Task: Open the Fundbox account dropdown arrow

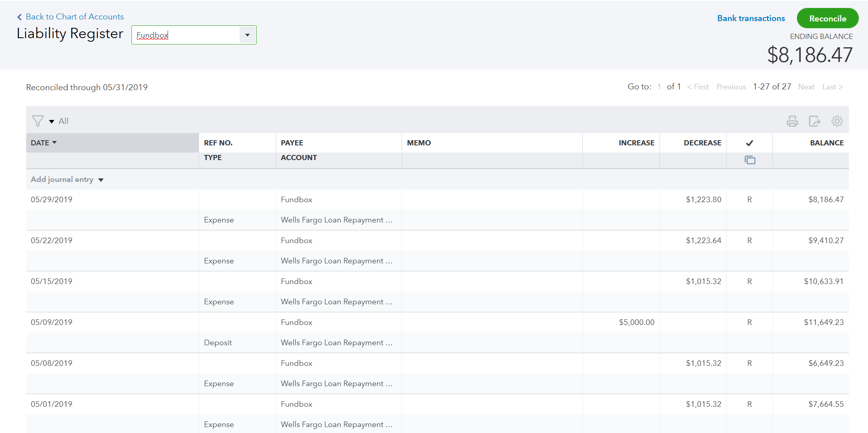Action: click(x=247, y=35)
